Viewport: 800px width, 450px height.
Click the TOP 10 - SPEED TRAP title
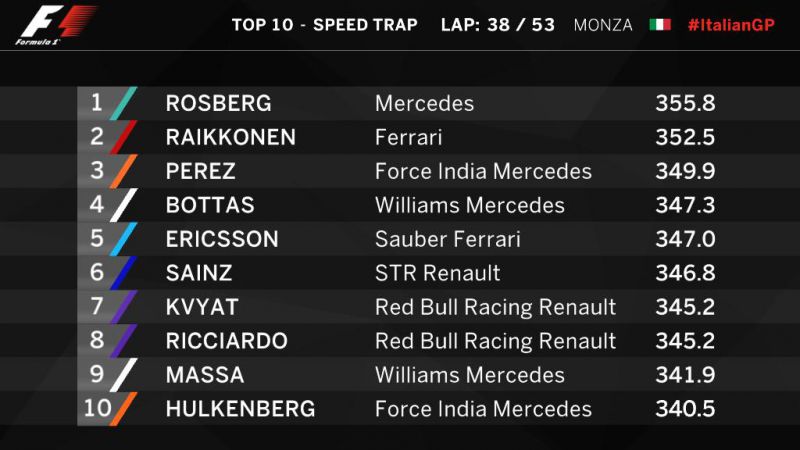pyautogui.click(x=324, y=25)
